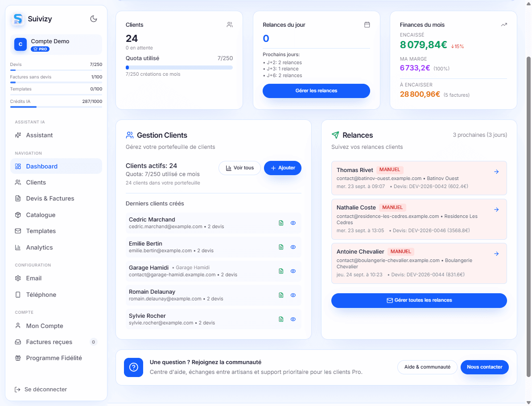Viewport: 532px width, 406px height.
Task: View Cedric Marchand with the eye icon
Action: pos(293,223)
